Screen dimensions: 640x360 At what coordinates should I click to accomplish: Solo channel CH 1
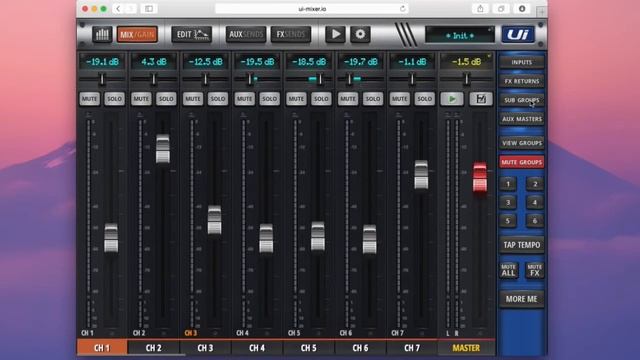click(114, 99)
